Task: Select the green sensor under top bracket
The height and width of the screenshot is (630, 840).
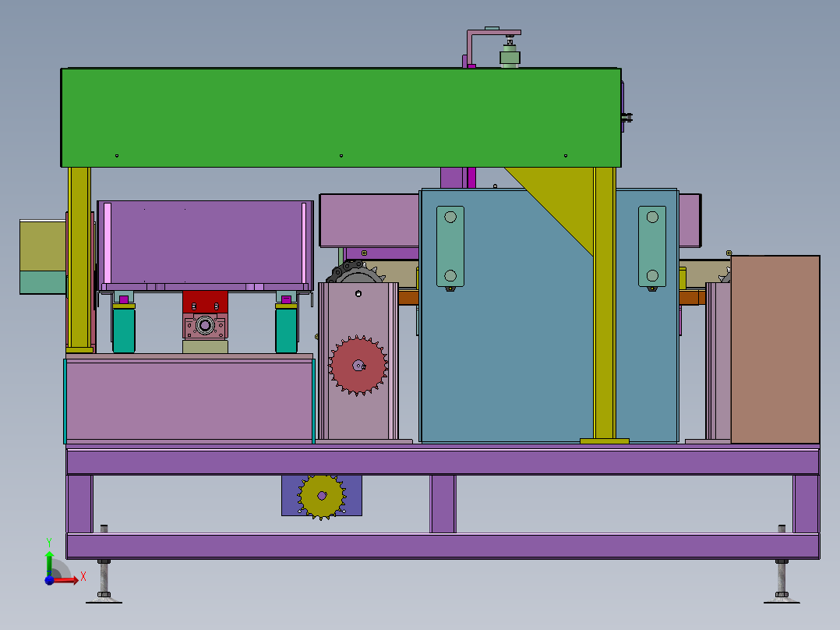Action: pyautogui.click(x=510, y=58)
